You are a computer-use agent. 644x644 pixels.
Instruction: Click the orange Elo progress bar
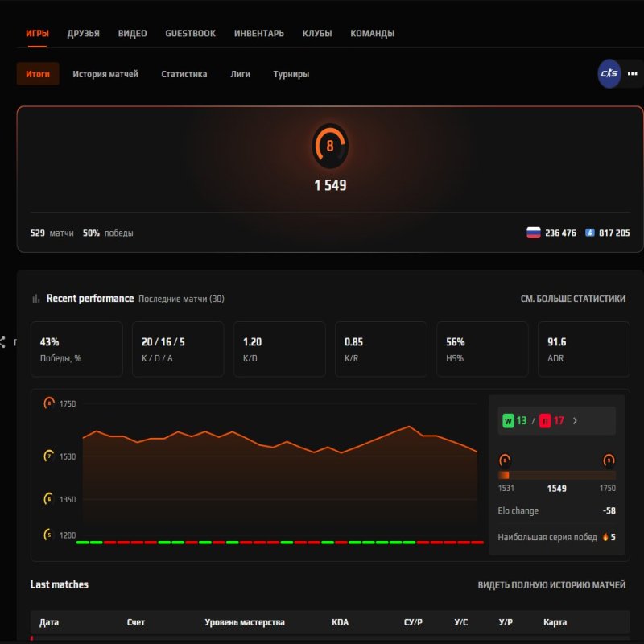pos(505,474)
